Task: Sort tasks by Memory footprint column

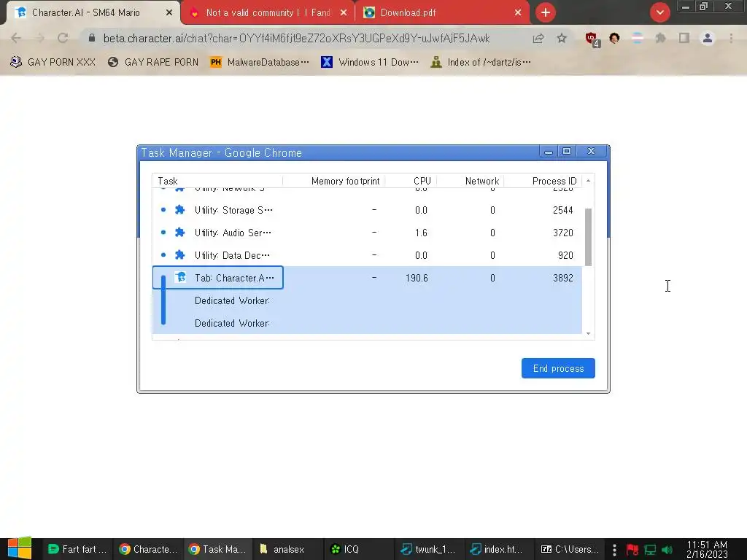Action: pyautogui.click(x=345, y=181)
